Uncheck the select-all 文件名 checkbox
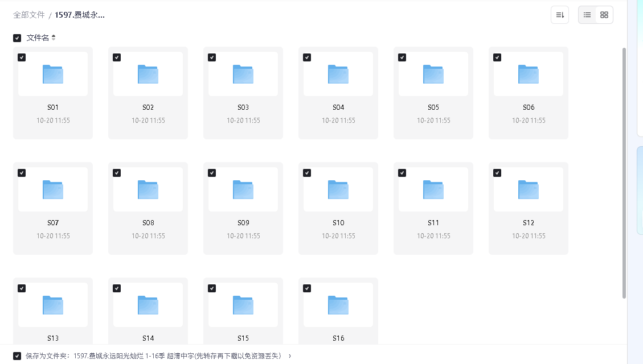The height and width of the screenshot is (364, 643). point(17,38)
